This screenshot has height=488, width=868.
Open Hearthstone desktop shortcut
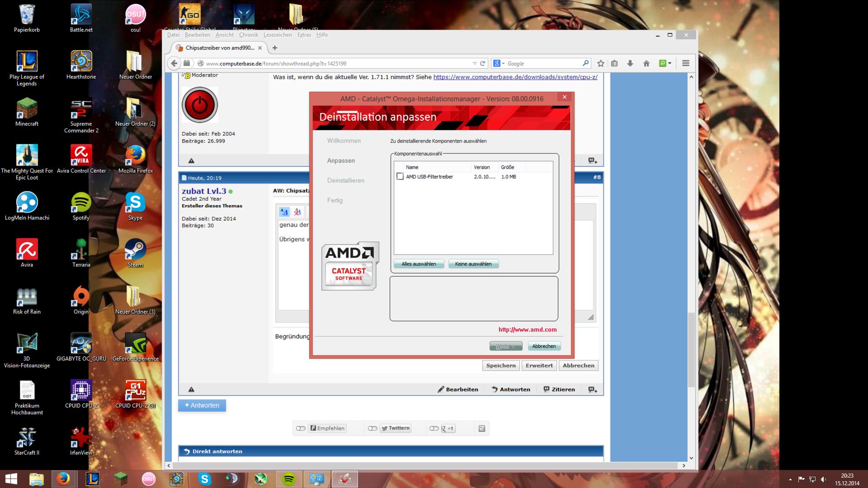[x=81, y=66]
